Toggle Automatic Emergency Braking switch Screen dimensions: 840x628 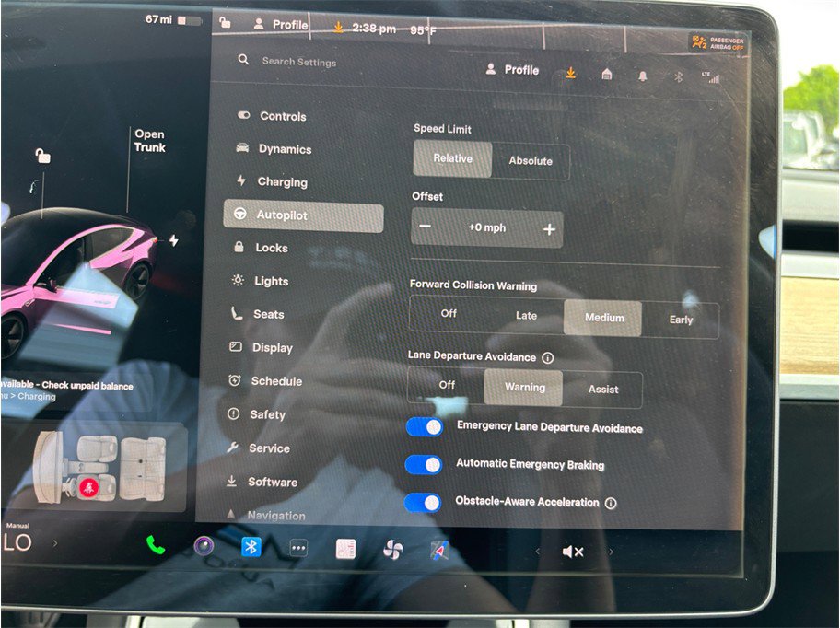(x=423, y=464)
